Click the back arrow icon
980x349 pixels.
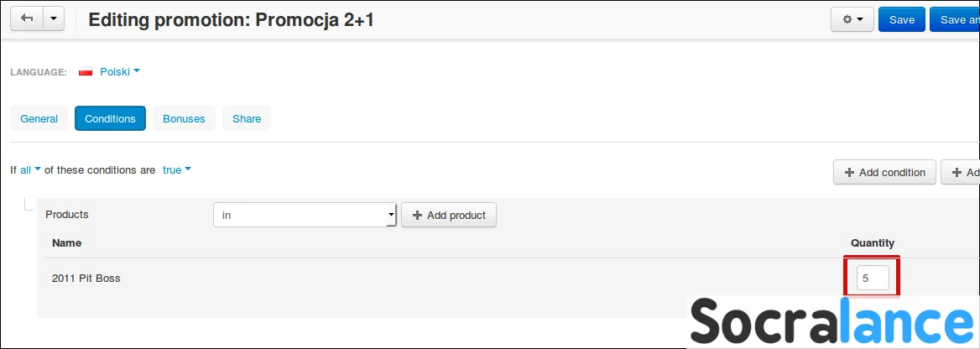[27, 18]
